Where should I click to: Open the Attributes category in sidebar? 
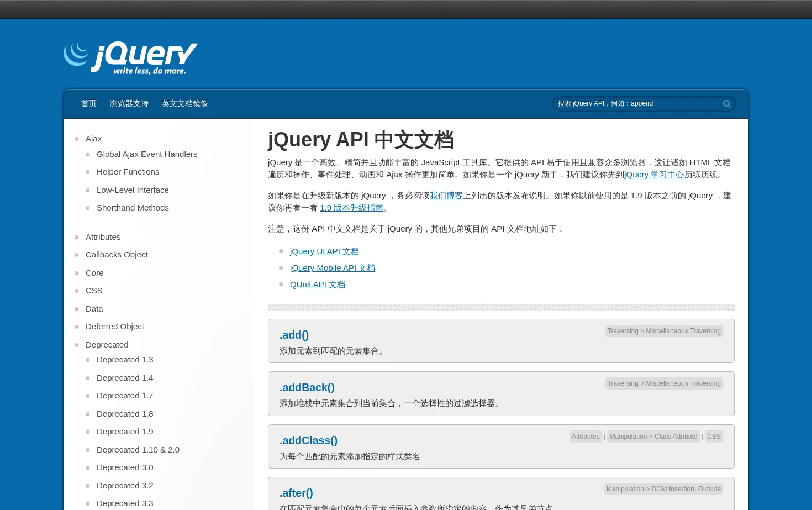click(x=103, y=237)
